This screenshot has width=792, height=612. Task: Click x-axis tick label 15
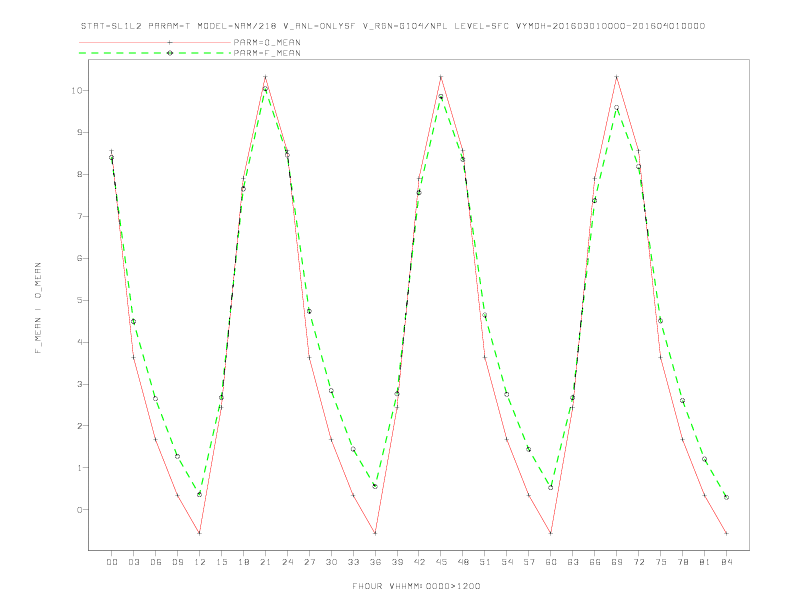coord(221,562)
